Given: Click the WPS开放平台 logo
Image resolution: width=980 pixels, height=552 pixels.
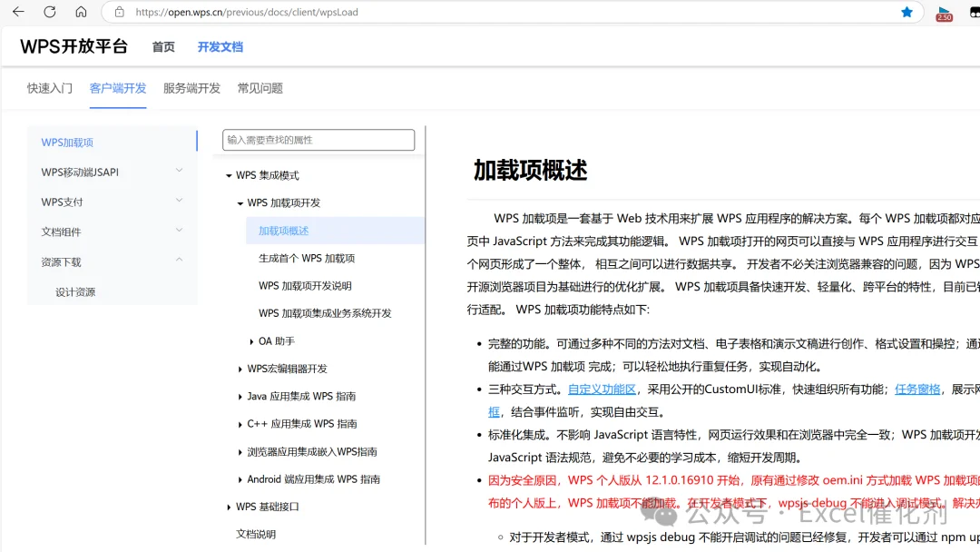Looking at the screenshot, I should [73, 46].
